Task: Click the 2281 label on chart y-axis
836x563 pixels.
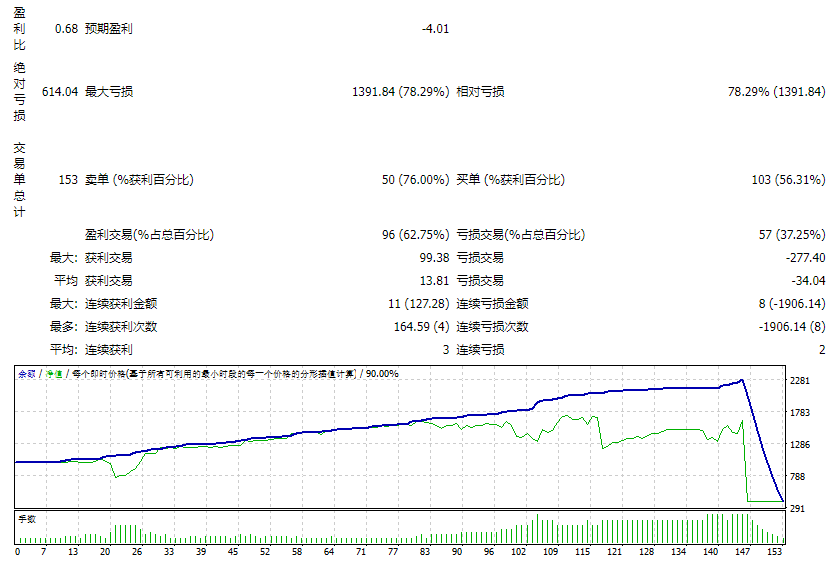Action: [x=800, y=381]
